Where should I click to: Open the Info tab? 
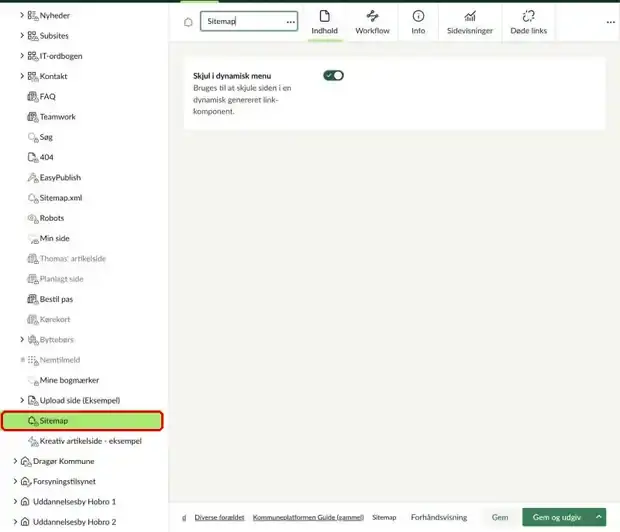[x=418, y=22]
